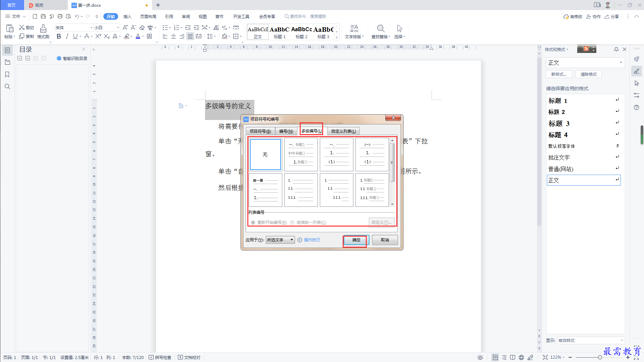Click the Paste icon in the ribbon

pos(10,28)
